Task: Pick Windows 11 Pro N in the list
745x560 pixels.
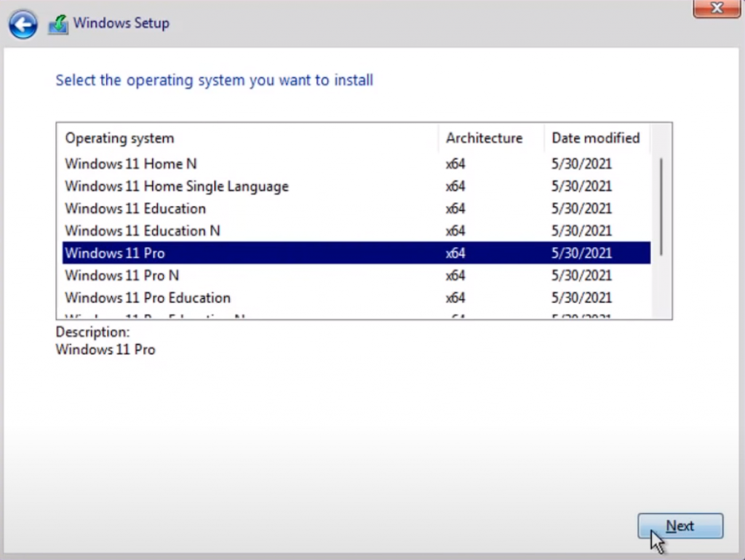Action: point(356,276)
